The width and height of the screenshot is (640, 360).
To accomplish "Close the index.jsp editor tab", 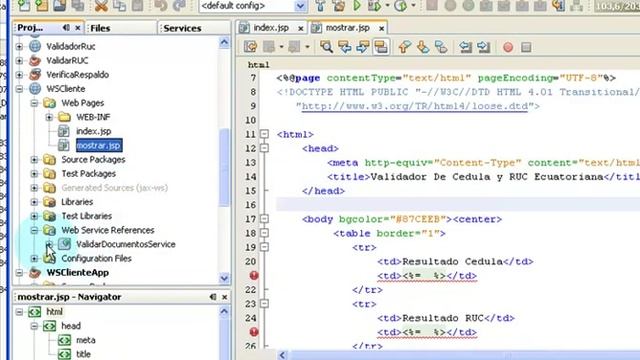I will (x=300, y=28).
